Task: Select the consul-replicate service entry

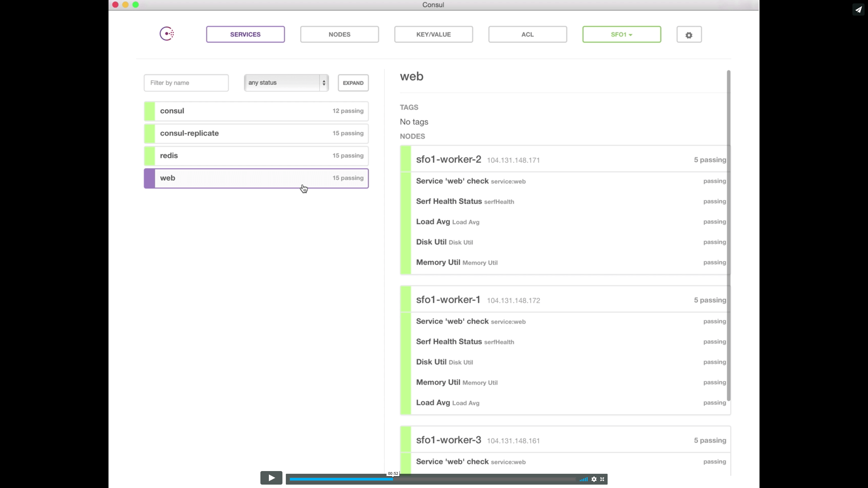Action: [256, 133]
